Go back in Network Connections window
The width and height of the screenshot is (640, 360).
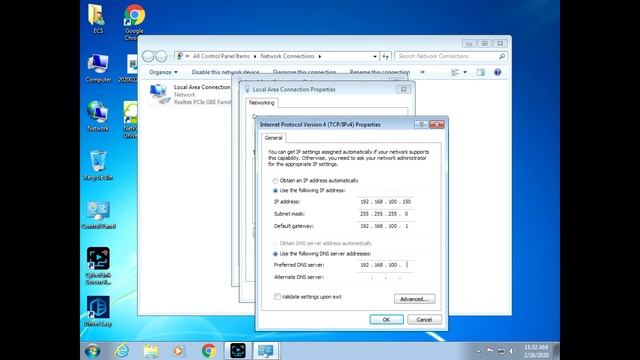pyautogui.click(x=148, y=56)
